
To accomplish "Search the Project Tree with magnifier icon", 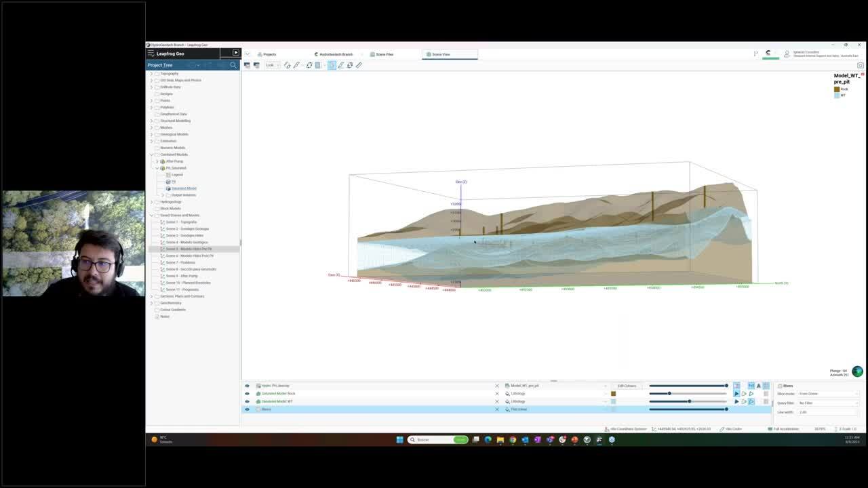I will pos(233,65).
